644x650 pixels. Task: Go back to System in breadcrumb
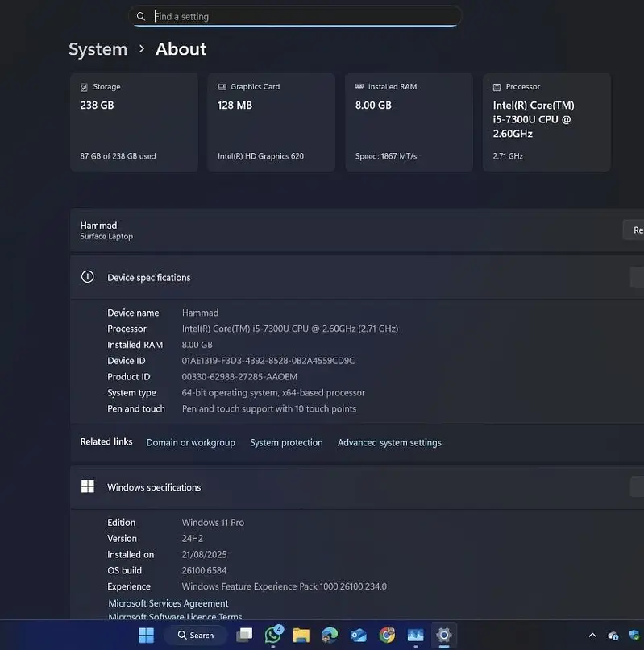[98, 49]
